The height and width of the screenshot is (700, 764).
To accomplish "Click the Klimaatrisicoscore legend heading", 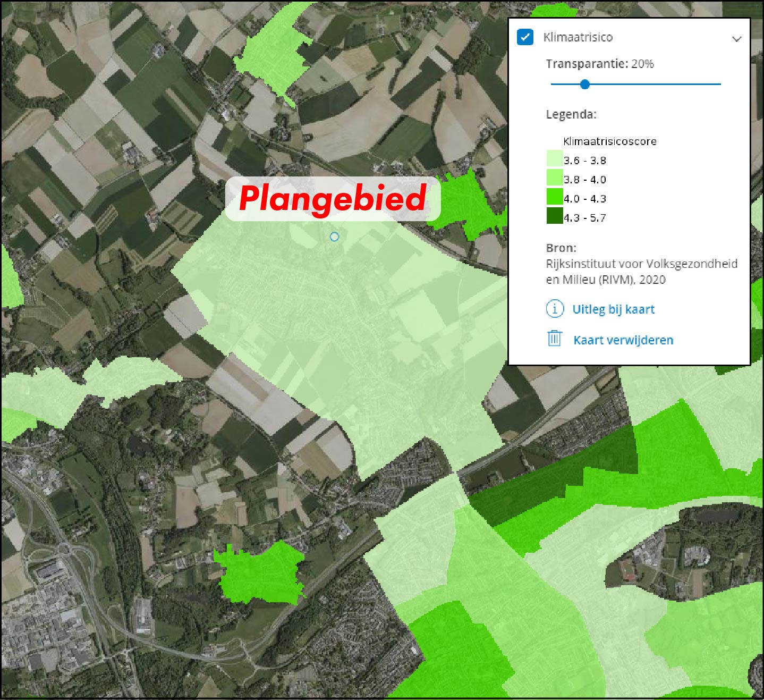I will point(610,141).
